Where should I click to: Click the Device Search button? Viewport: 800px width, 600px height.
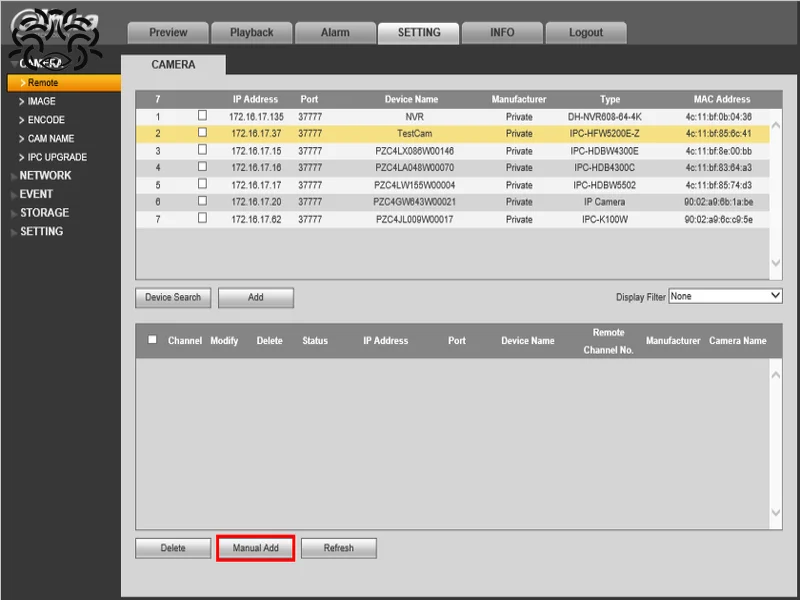click(x=171, y=297)
